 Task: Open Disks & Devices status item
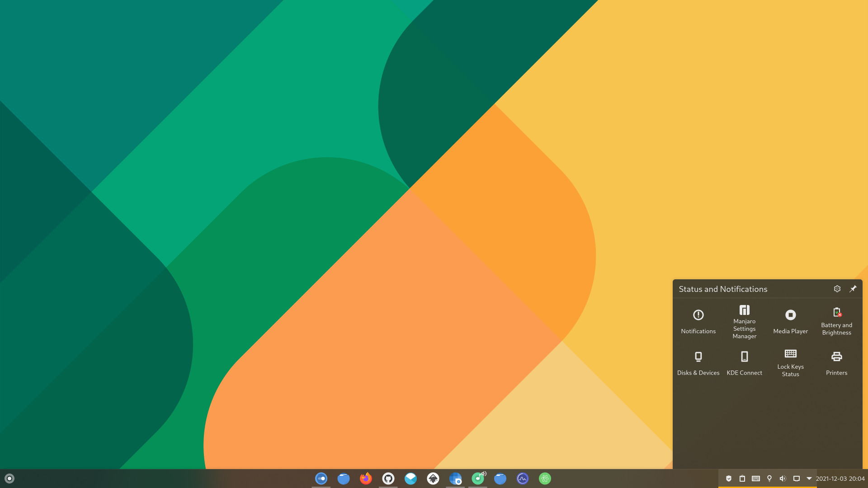tap(698, 363)
